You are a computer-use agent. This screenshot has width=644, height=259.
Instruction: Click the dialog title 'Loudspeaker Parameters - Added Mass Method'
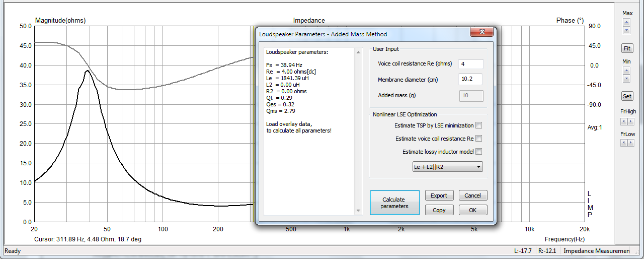(323, 34)
